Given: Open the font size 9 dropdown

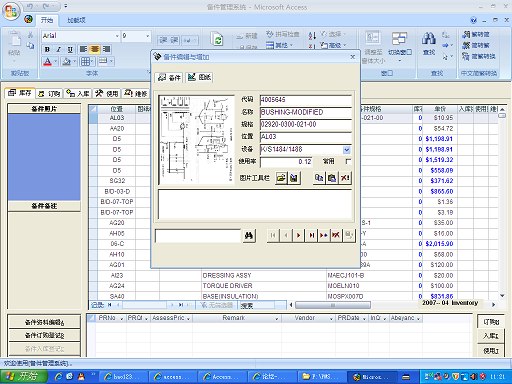Looking at the screenshot, I should (x=147, y=36).
